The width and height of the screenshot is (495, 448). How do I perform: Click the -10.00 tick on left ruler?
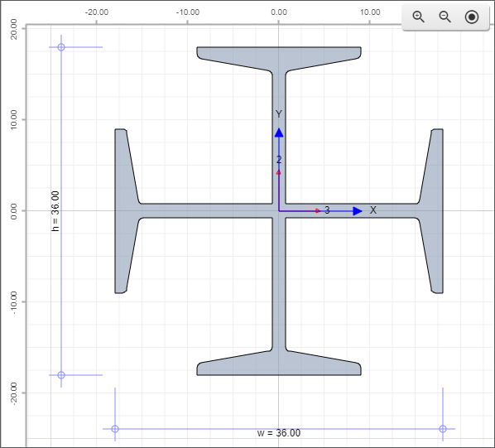(x=13, y=302)
